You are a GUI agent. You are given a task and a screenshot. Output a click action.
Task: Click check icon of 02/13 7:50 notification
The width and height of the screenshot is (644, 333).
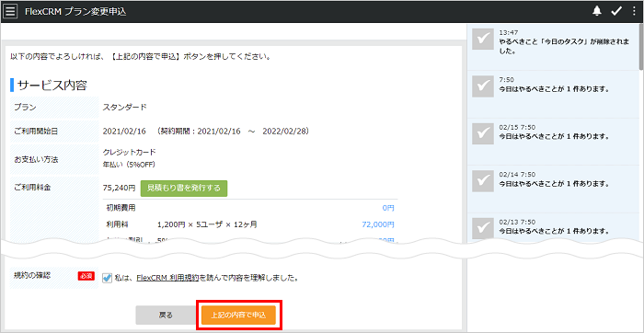(483, 228)
